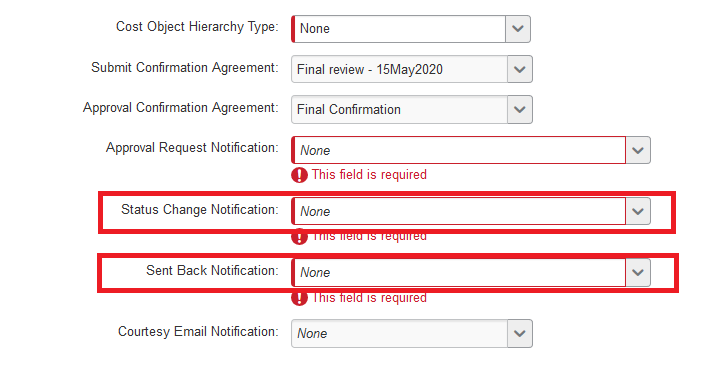
Task: Click the error icon below Status Change Notification
Action: (299, 236)
